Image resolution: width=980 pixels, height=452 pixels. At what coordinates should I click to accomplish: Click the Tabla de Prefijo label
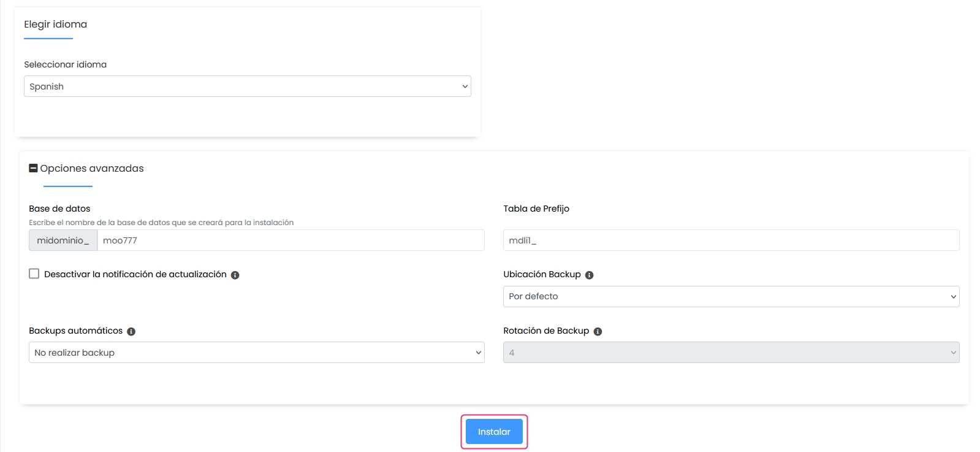[x=536, y=209]
